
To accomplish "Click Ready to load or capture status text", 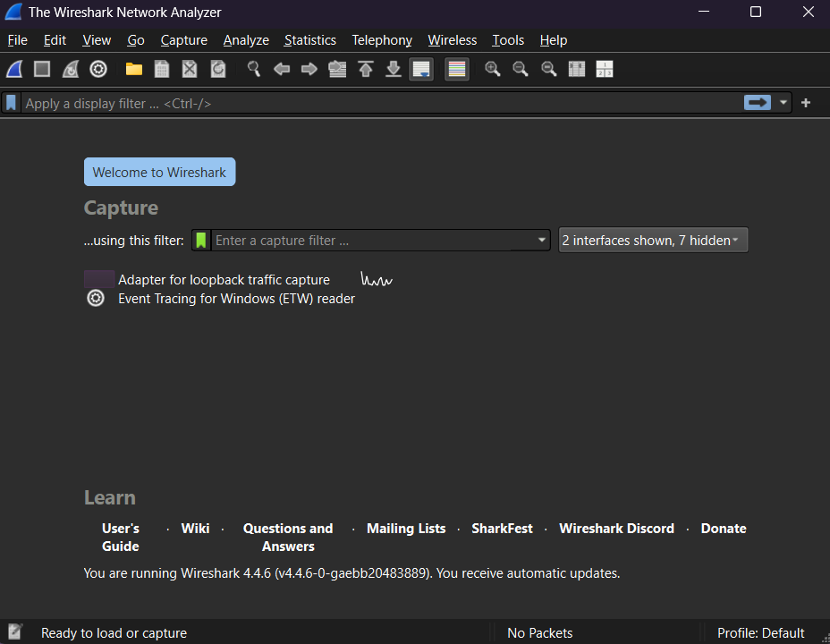I will click(x=114, y=633).
